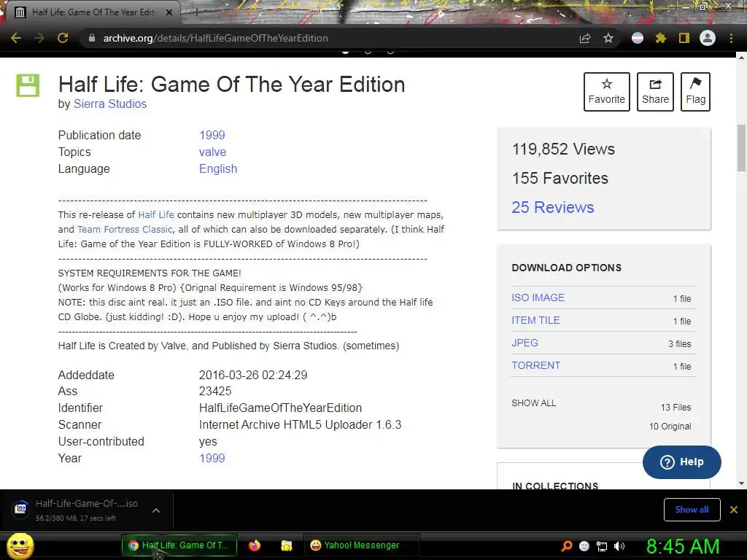Screen dimensions: 747x560
Task: Select the 155 Favorites text
Action: (560, 178)
